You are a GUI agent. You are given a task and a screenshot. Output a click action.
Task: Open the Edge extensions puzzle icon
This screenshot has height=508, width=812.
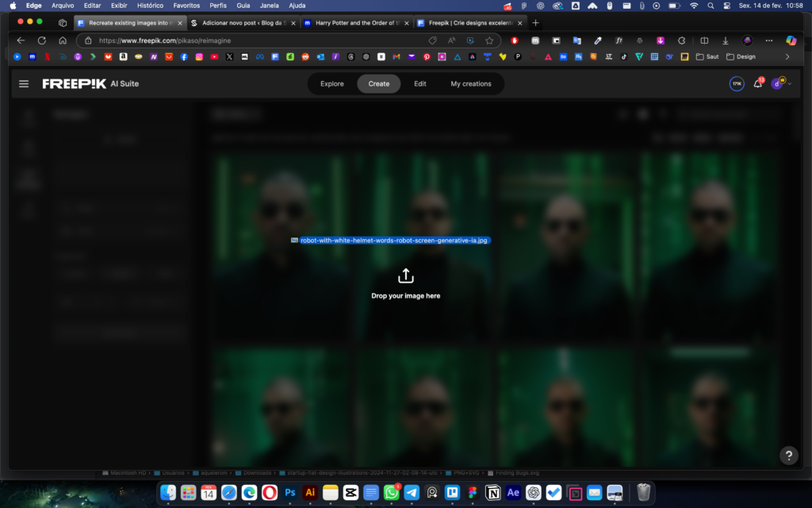tap(681, 40)
